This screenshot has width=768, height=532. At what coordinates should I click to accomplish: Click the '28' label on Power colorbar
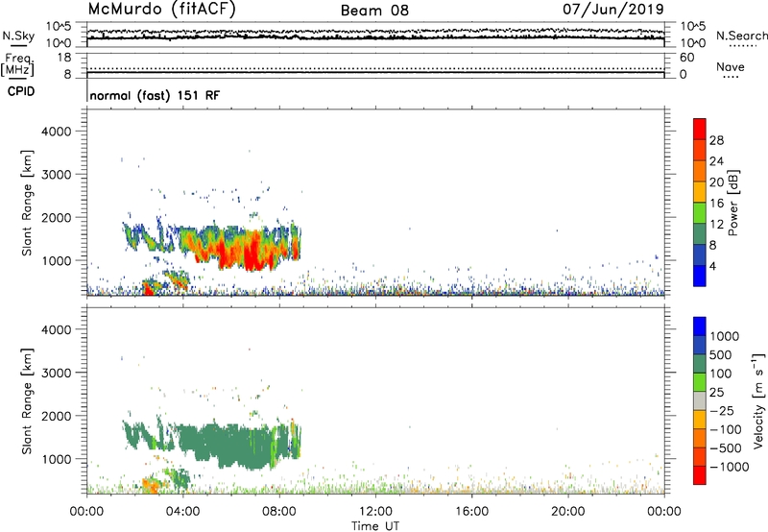pyautogui.click(x=716, y=140)
